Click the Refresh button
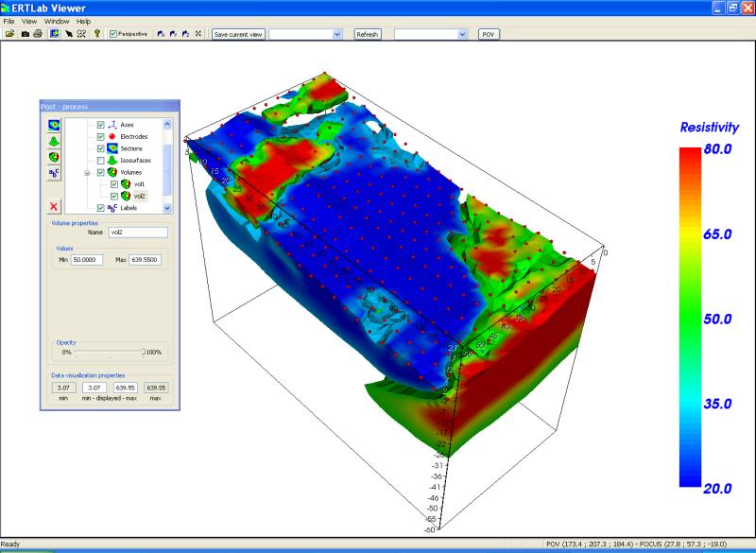The width and height of the screenshot is (756, 553). (x=368, y=34)
